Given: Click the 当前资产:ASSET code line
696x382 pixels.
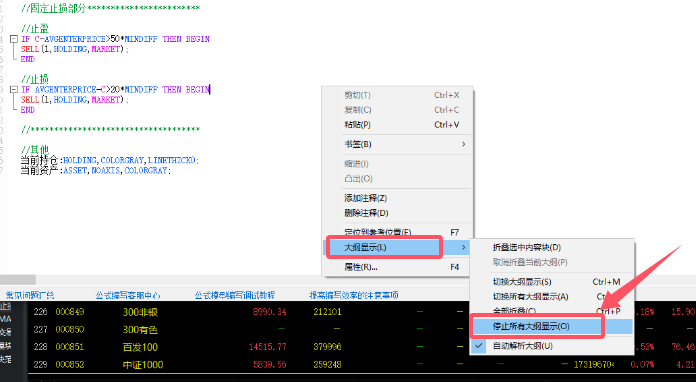Looking at the screenshot, I should [95, 170].
